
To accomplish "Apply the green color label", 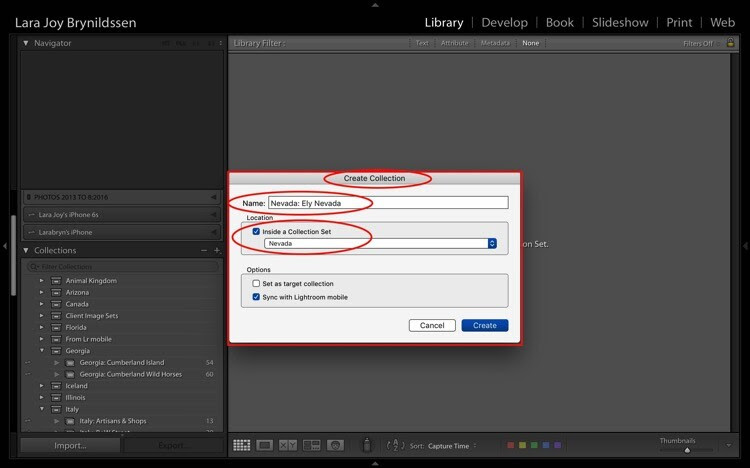I will tap(534, 446).
